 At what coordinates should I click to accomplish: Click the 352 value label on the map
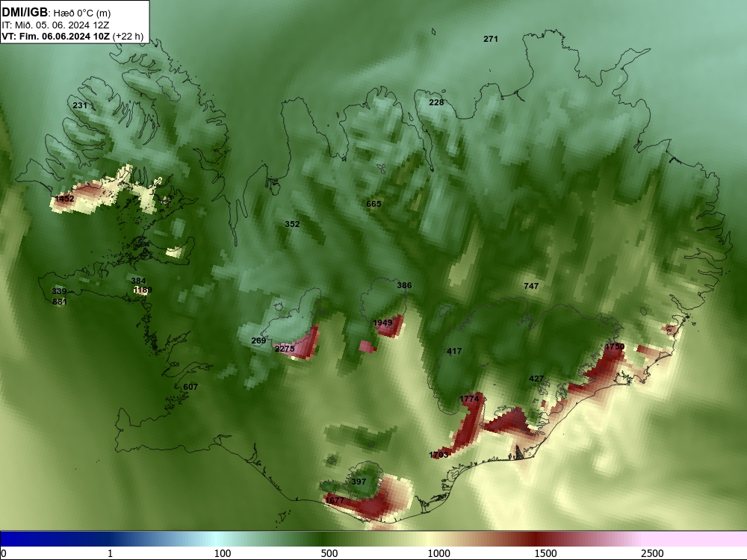click(x=292, y=224)
